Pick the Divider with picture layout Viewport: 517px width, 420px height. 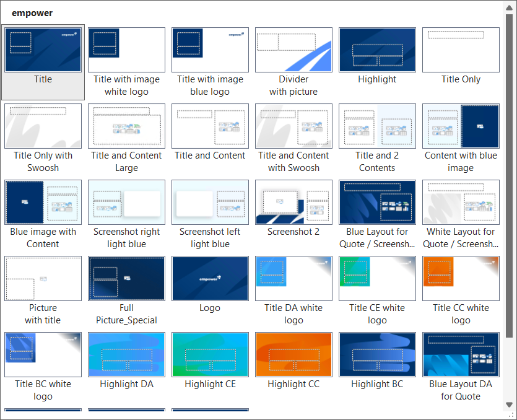(293, 50)
